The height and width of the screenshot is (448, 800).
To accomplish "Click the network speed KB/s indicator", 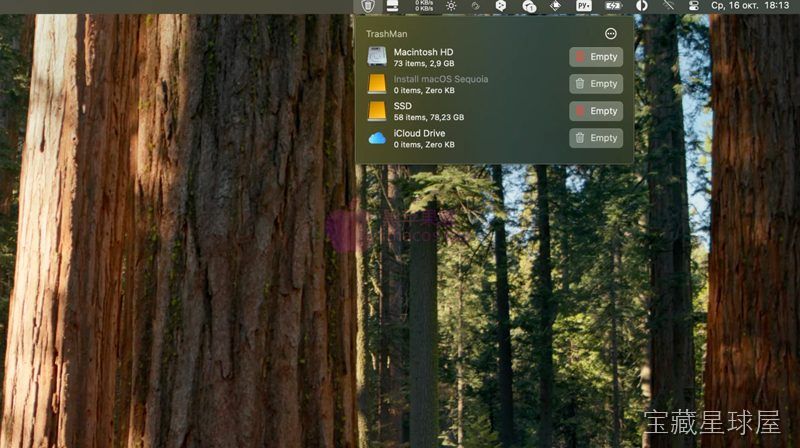I will pyautogui.click(x=424, y=6).
